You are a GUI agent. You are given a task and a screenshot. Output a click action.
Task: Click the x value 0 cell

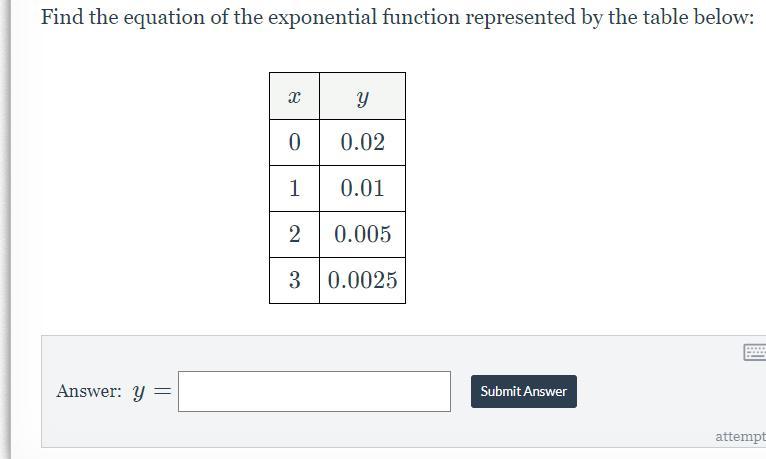point(294,143)
